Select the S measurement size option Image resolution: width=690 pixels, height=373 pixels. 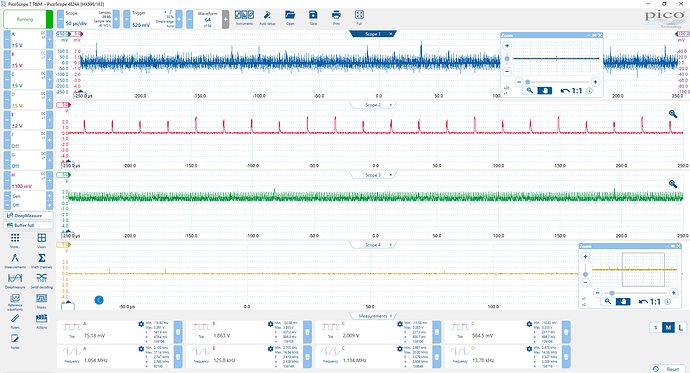pyautogui.click(x=656, y=328)
